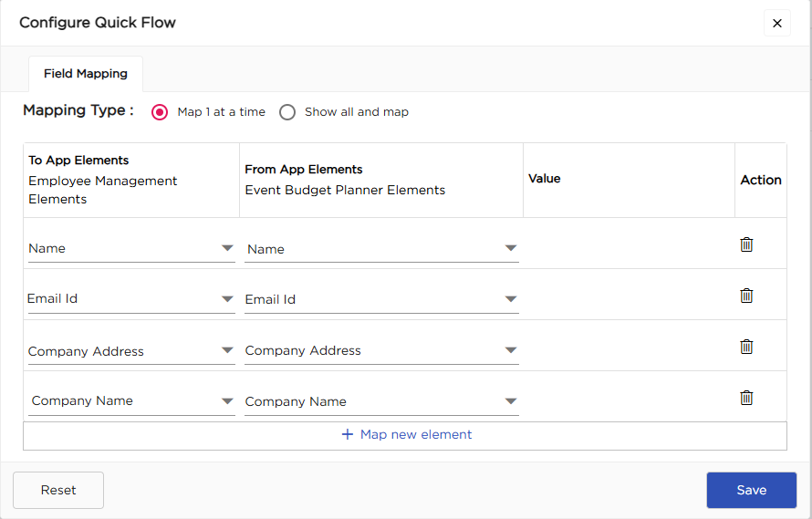The width and height of the screenshot is (812, 519).
Task: Select Map 1 at a time option
Action: pos(161,112)
